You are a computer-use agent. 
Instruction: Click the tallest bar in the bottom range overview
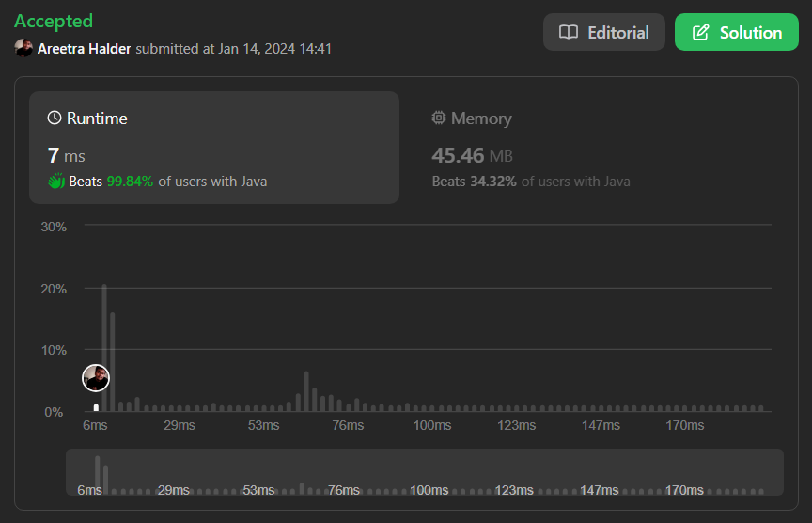click(97, 474)
